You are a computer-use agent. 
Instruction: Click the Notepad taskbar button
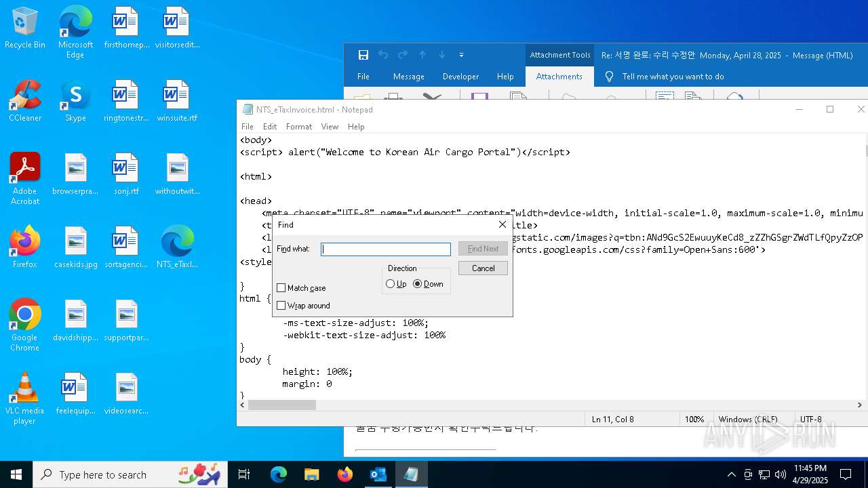click(411, 474)
